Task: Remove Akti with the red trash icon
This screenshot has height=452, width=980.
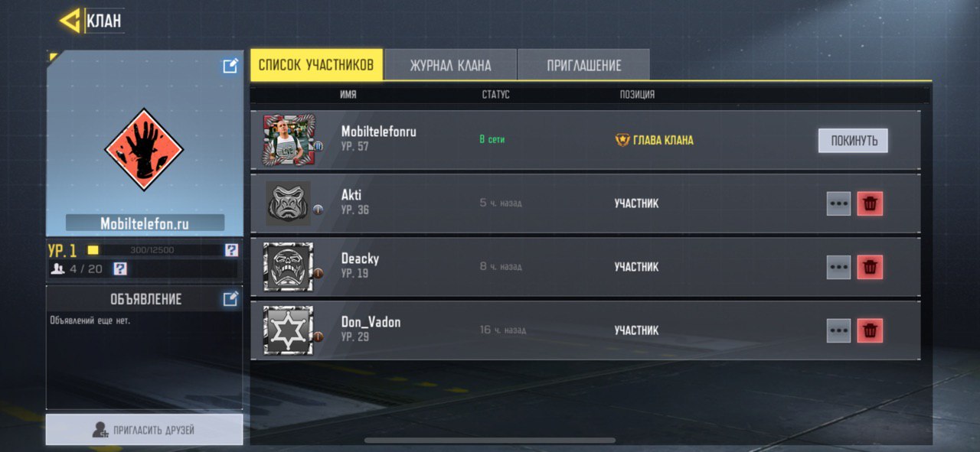Action: (x=870, y=203)
